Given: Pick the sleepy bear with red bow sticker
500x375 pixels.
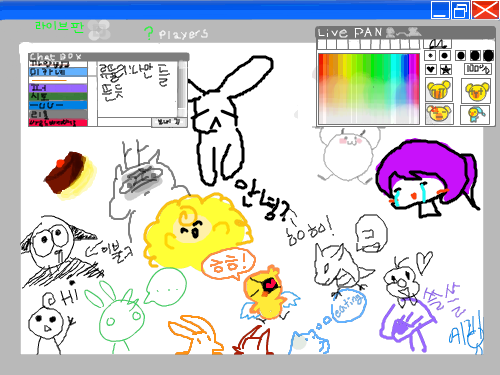Looking at the screenshot, I should (x=439, y=114).
